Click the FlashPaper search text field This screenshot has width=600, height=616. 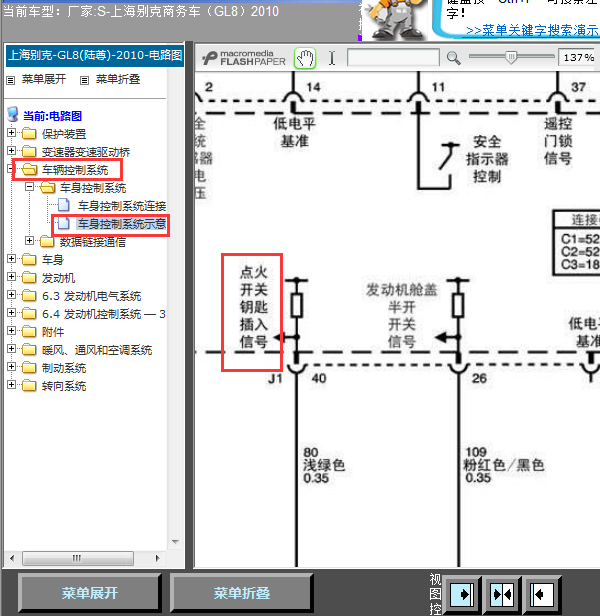(393, 58)
